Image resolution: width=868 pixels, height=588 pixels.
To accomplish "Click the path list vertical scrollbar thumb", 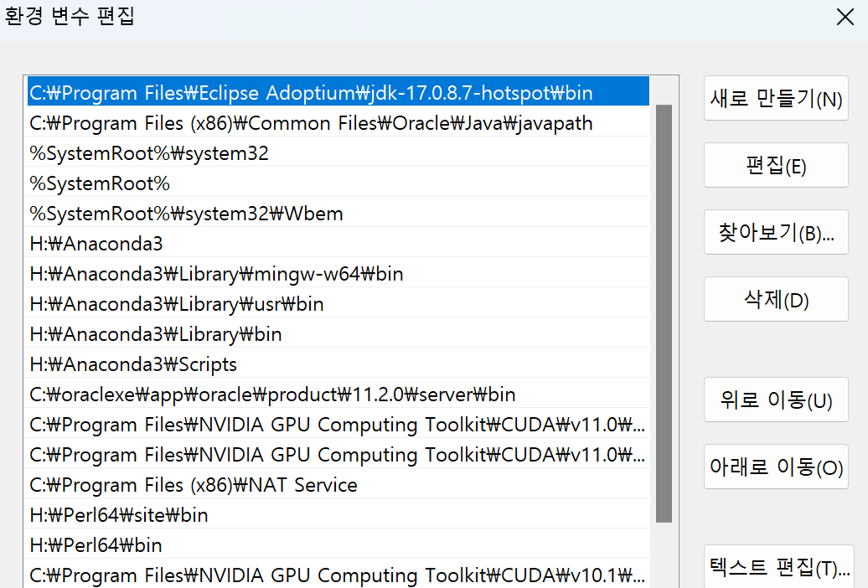I will tap(664, 313).
